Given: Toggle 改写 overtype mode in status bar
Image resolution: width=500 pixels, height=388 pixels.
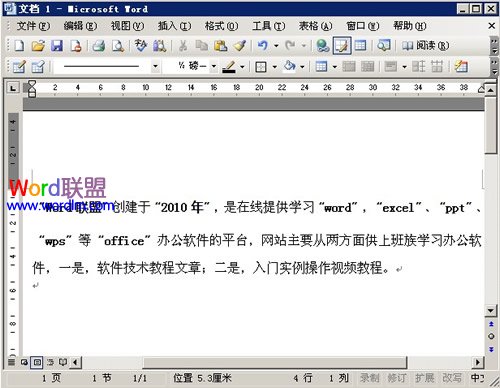Looking at the screenshot, I should [x=452, y=378].
